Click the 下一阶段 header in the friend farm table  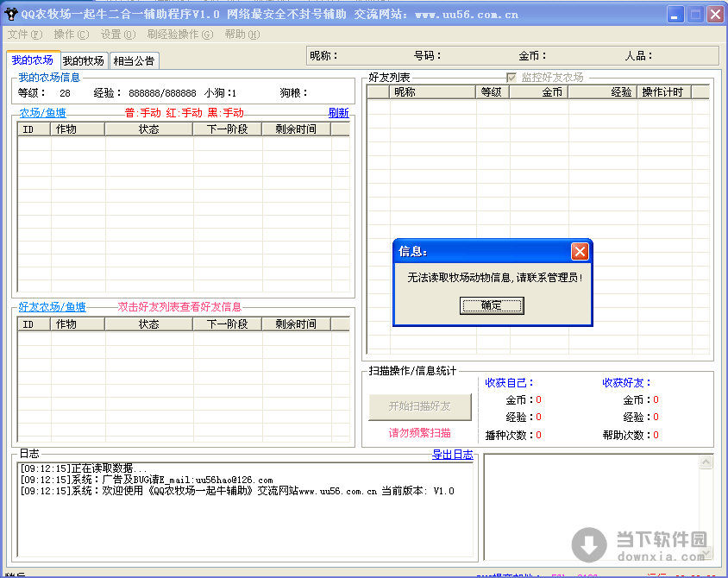point(228,324)
